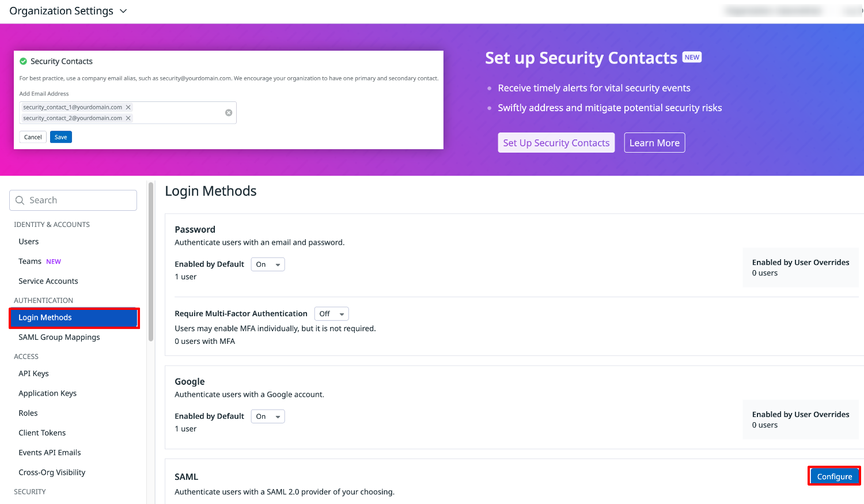Open the Google Enabled by Default dropdown
864x504 pixels.
(267, 416)
